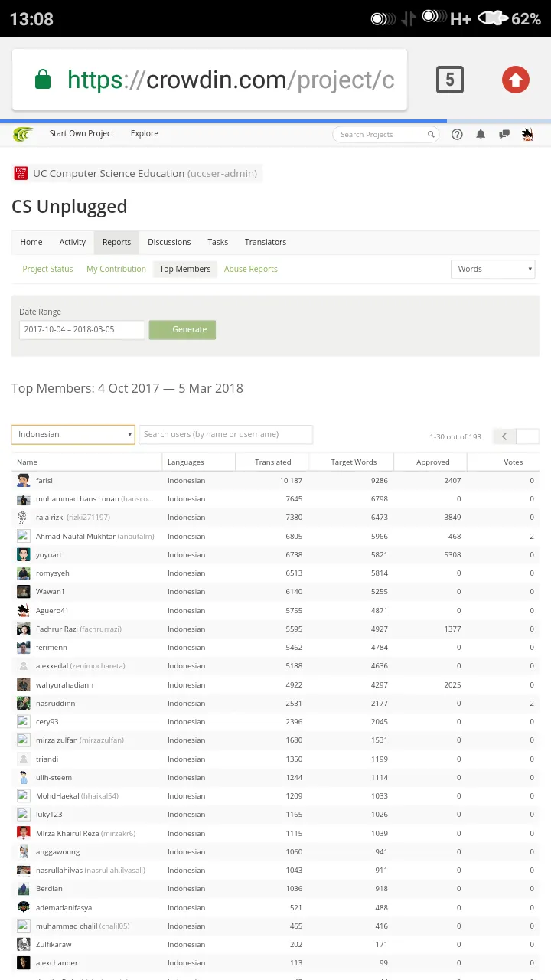Open the help question mark icon
This screenshot has height=980, width=551.
point(457,134)
